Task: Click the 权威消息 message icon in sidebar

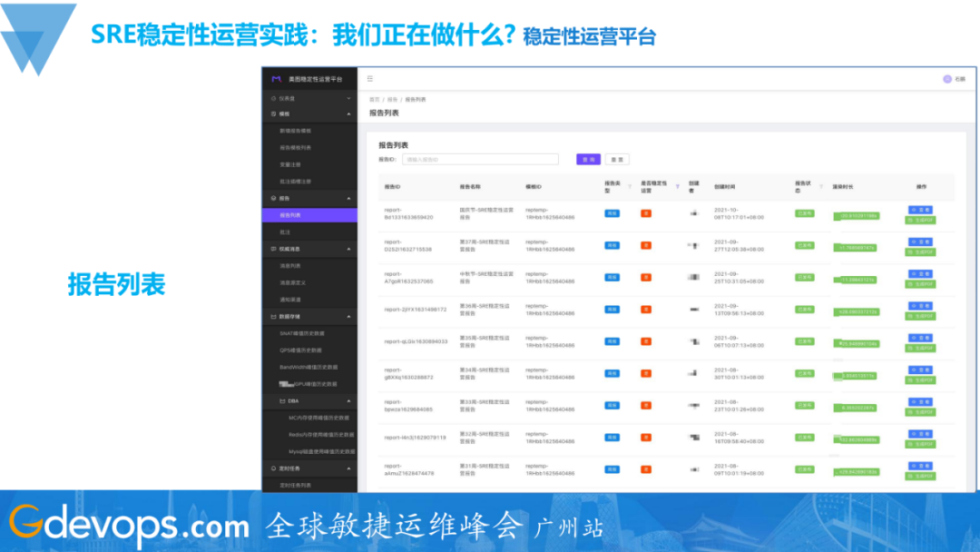Action: pyautogui.click(x=272, y=247)
